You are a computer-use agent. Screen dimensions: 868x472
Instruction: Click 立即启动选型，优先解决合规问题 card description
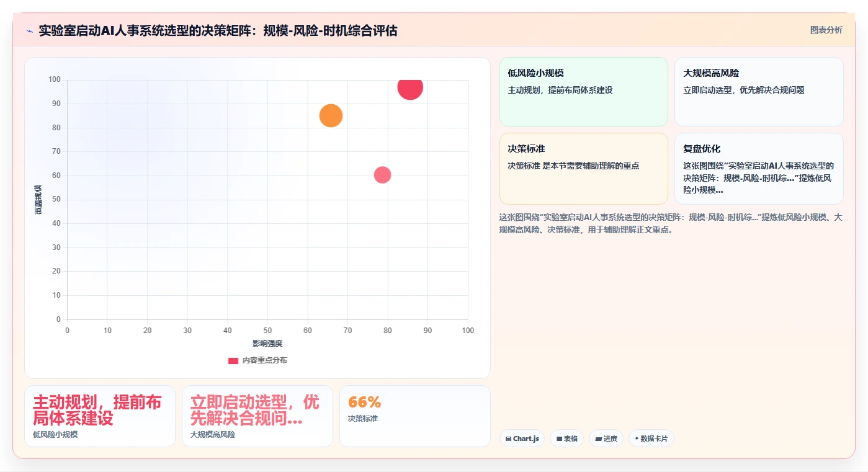(743, 90)
